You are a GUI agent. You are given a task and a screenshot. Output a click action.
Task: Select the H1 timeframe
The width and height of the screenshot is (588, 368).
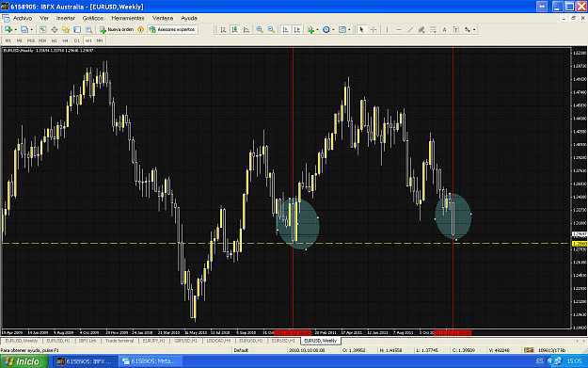(x=54, y=40)
